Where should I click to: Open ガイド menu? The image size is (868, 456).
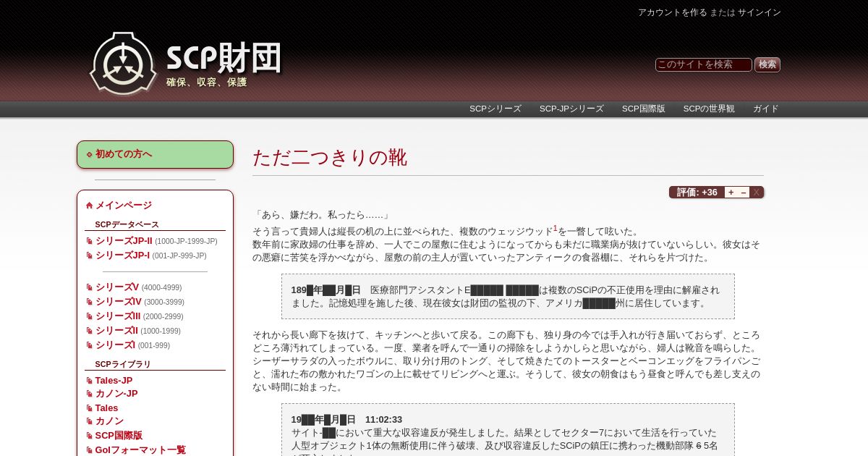(766, 109)
